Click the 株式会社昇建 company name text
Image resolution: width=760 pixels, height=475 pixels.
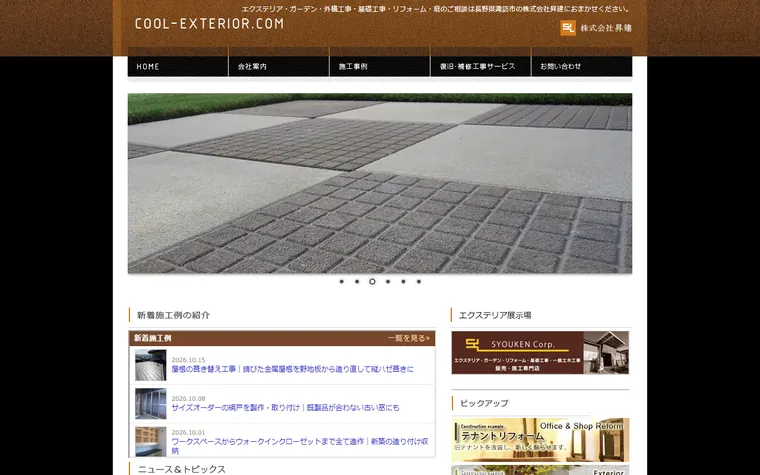[x=606, y=28]
